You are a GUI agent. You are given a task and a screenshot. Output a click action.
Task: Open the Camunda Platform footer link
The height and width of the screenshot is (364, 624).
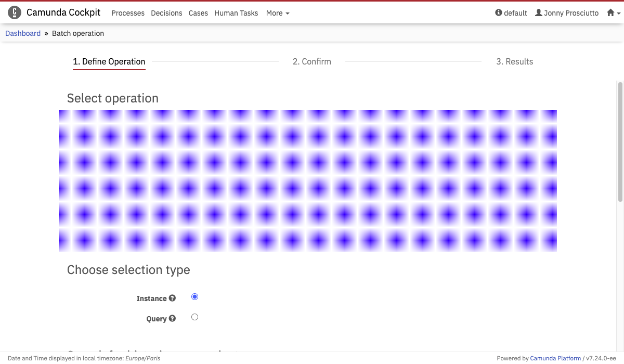tap(555, 358)
